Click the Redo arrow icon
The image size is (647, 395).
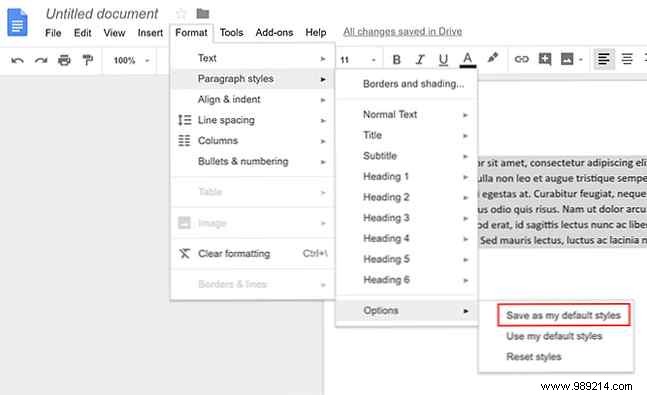pyautogui.click(x=41, y=60)
